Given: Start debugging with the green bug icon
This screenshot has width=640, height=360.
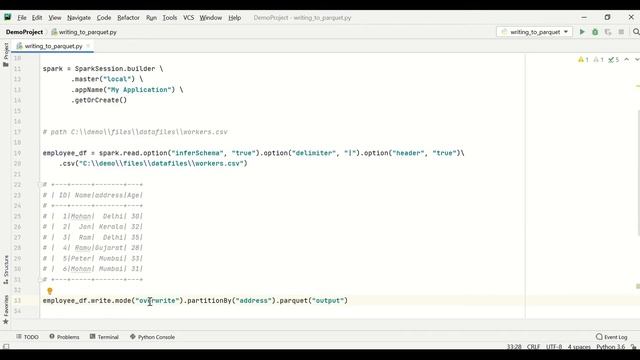Looking at the screenshot, I should click(595, 32).
